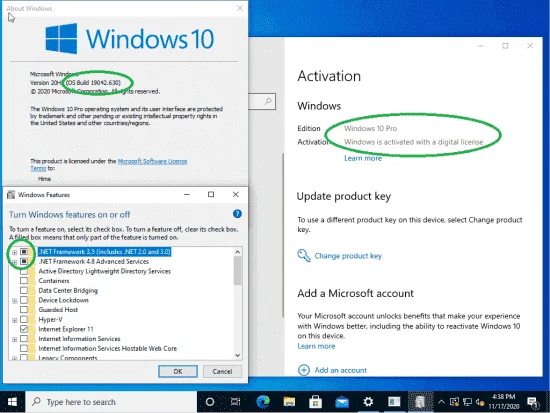This screenshot has width=550, height=413.
Task: Enable the Device Lockdown checkbox
Action: (x=24, y=300)
